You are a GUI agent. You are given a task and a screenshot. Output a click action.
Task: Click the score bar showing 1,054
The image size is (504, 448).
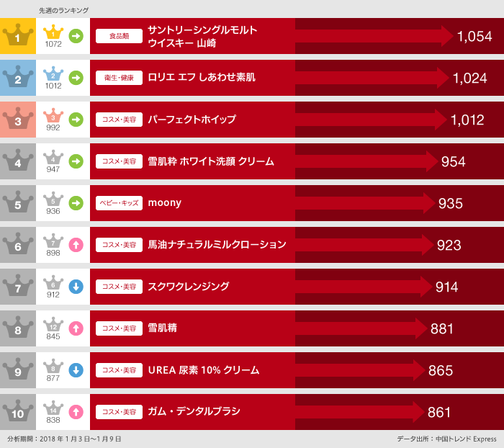click(x=374, y=35)
